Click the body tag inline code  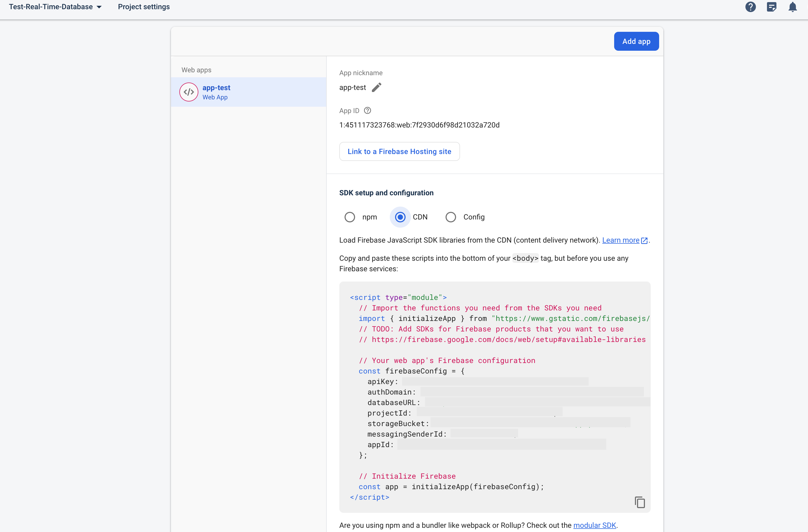tap(525, 258)
